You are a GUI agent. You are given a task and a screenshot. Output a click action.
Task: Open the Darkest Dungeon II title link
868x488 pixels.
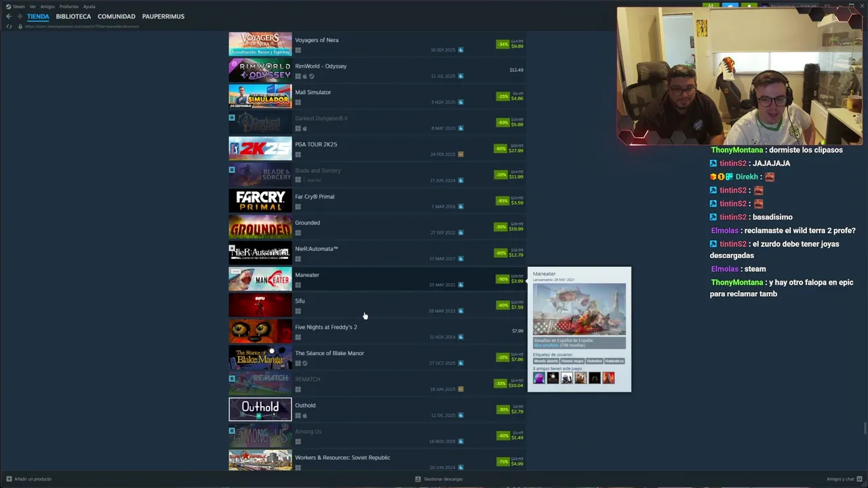(321, 119)
